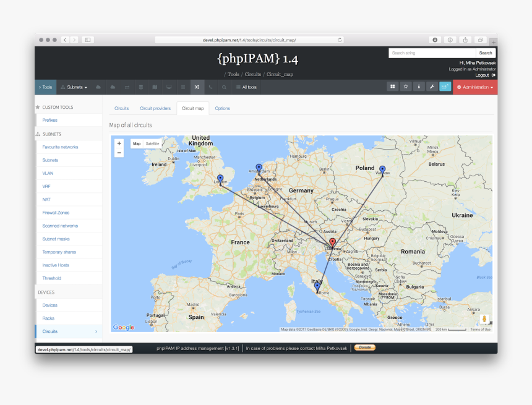Screen dimensions: 532x405
Task: Click the red marker on Slovenia
Action: point(332,242)
